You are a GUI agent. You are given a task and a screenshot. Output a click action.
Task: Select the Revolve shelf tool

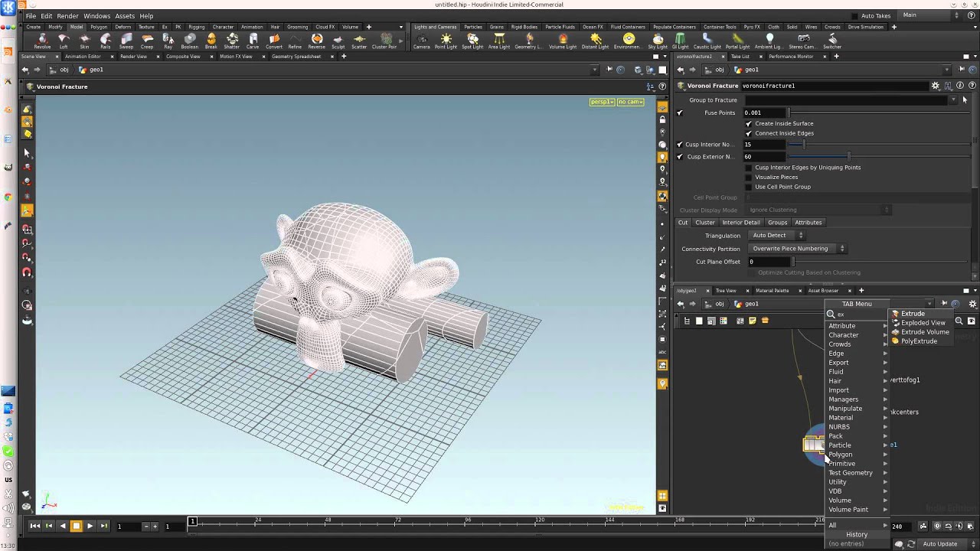(x=42, y=41)
